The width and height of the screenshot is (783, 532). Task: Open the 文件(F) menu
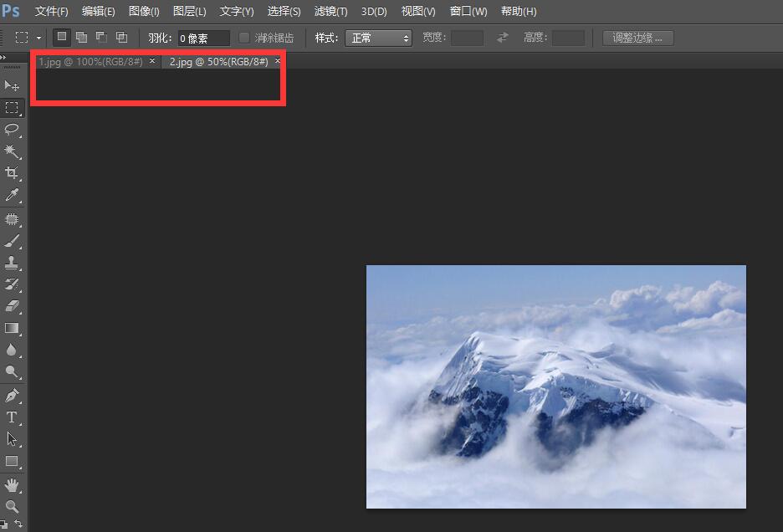point(51,11)
